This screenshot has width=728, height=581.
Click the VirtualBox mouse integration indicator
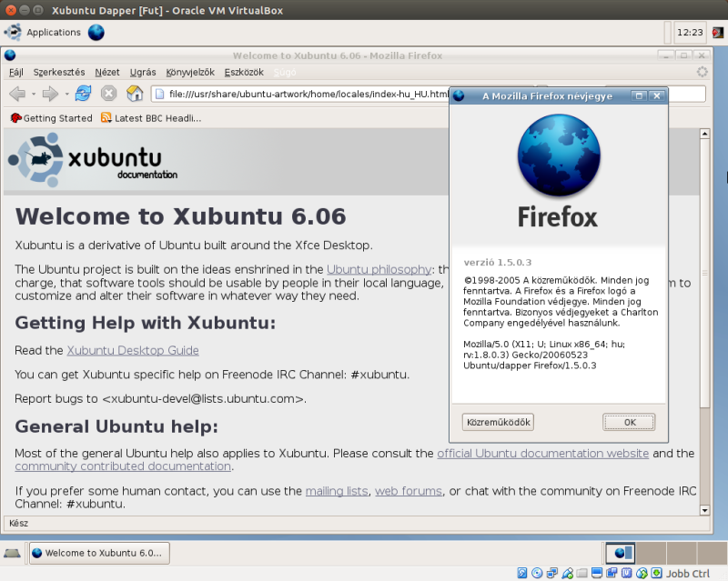(642, 574)
